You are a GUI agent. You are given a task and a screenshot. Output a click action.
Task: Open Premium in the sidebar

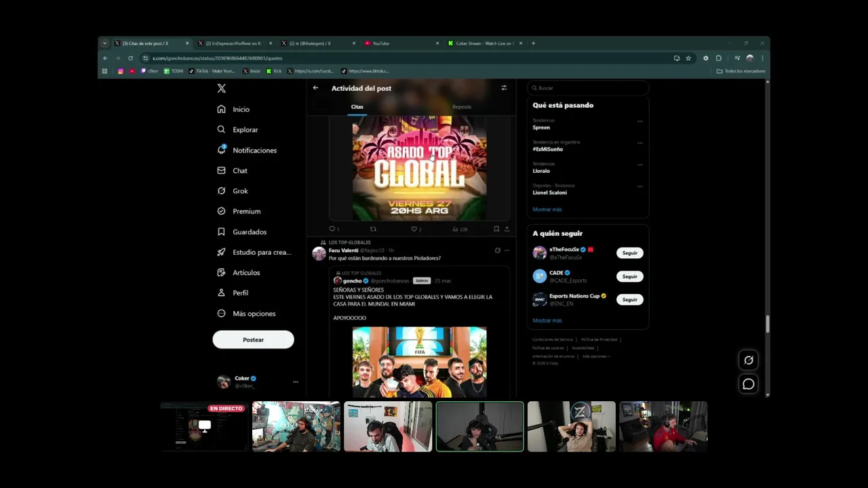[239, 211]
